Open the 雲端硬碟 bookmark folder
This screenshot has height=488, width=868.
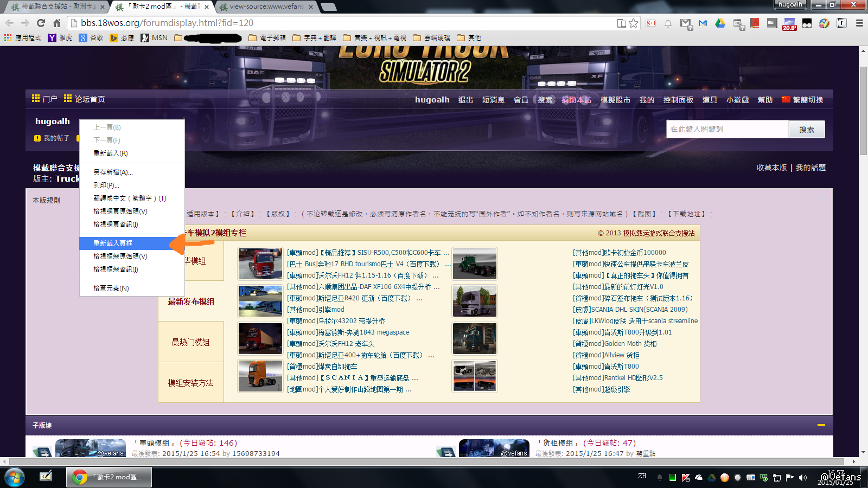pos(431,38)
